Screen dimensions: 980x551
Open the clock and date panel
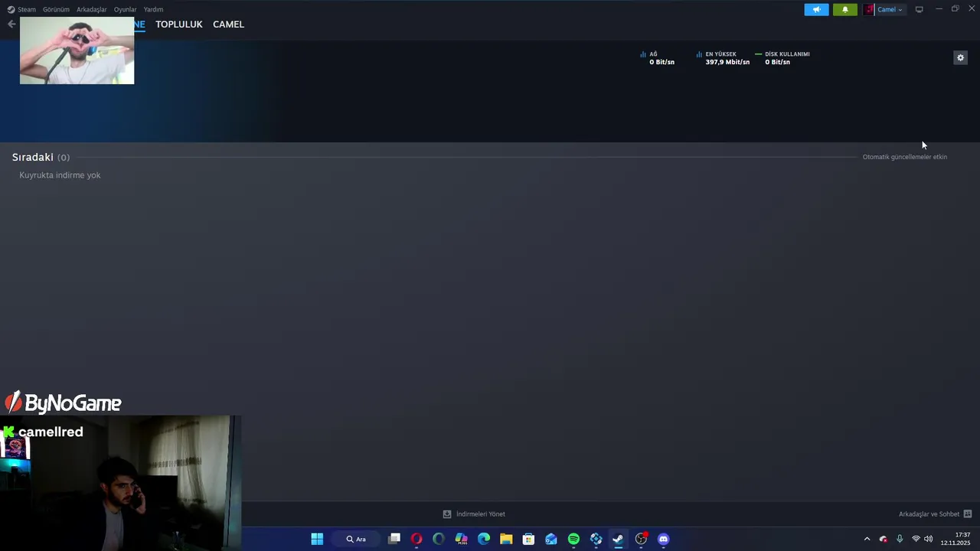point(955,539)
